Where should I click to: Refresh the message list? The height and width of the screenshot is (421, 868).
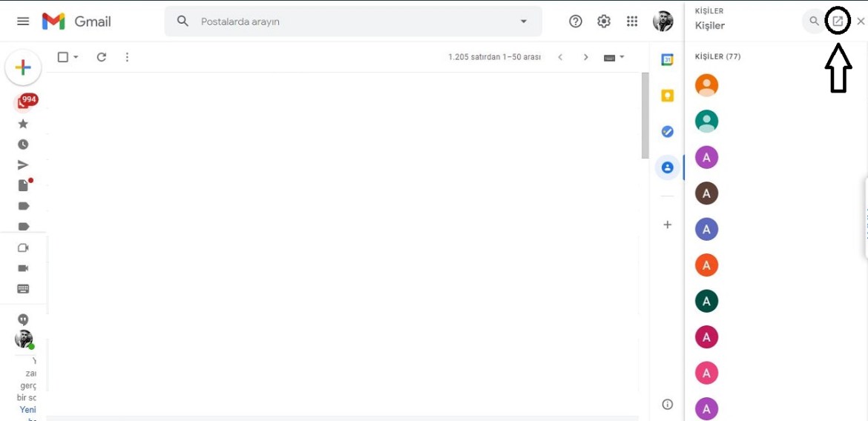tap(102, 57)
